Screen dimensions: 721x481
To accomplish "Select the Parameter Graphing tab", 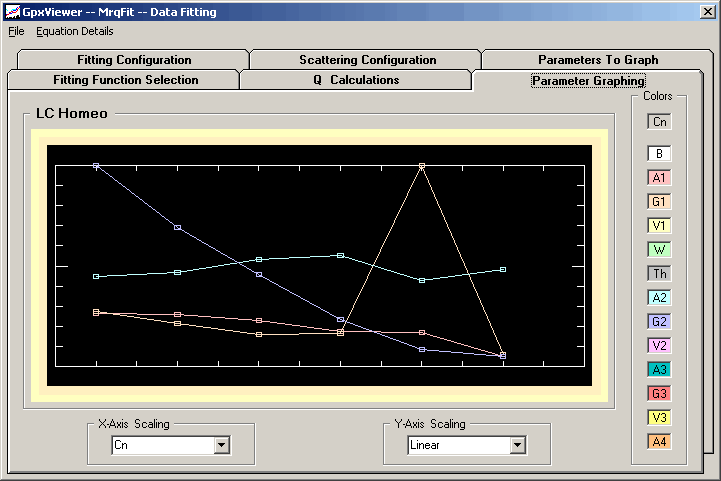I will [x=588, y=81].
